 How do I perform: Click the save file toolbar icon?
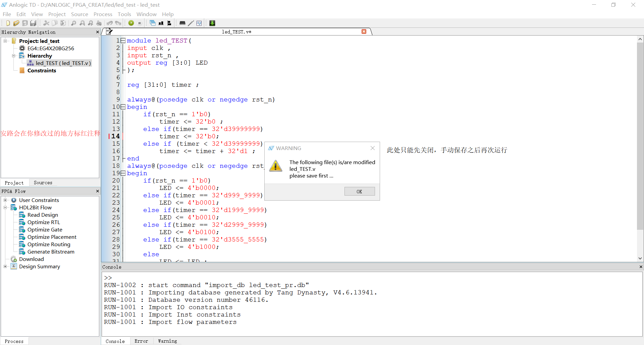[x=25, y=23]
